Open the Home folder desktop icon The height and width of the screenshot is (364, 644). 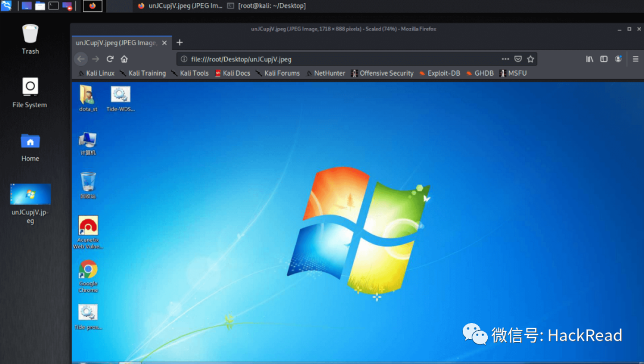tap(30, 147)
